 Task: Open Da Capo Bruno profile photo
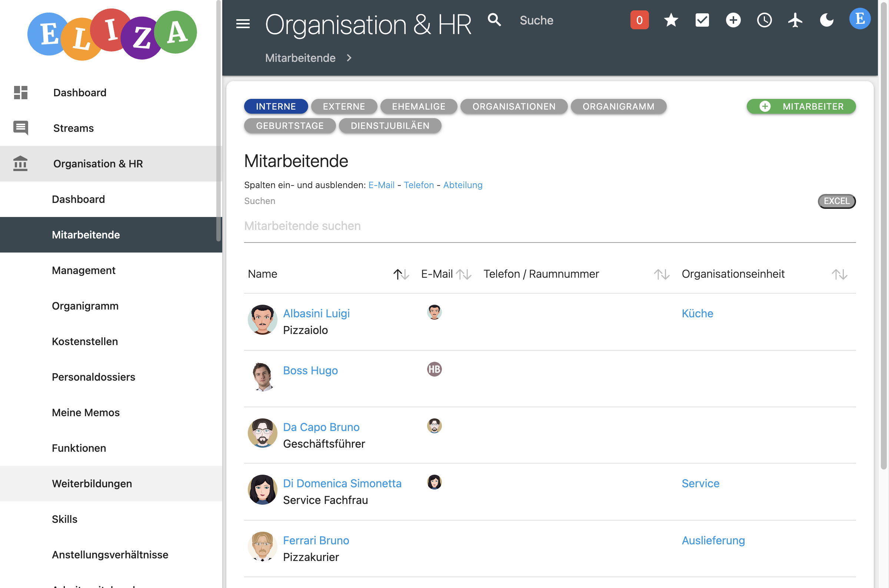[262, 433]
